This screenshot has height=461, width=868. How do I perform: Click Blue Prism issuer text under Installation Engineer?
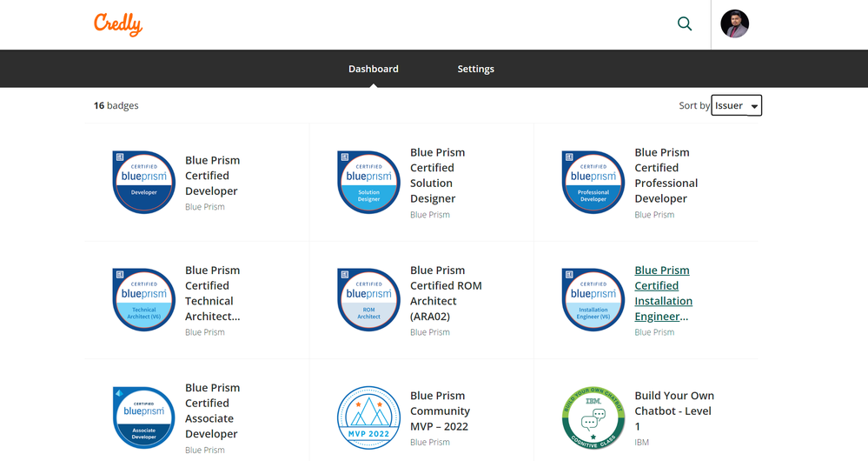click(654, 332)
